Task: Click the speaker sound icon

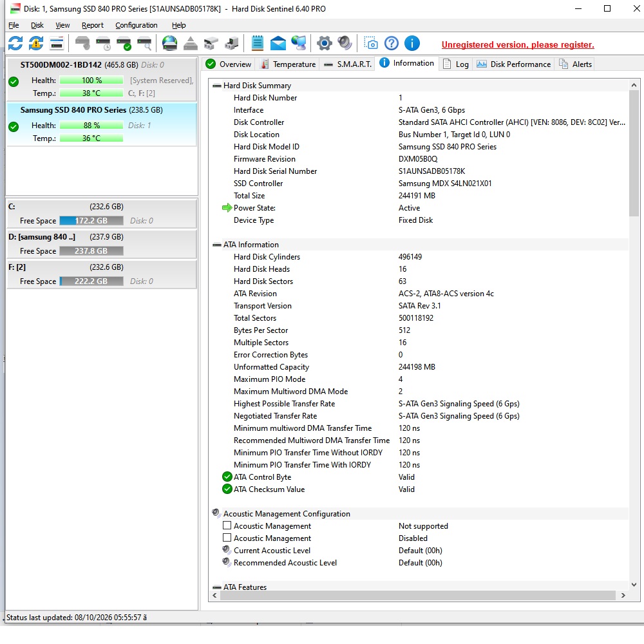Action: point(345,43)
